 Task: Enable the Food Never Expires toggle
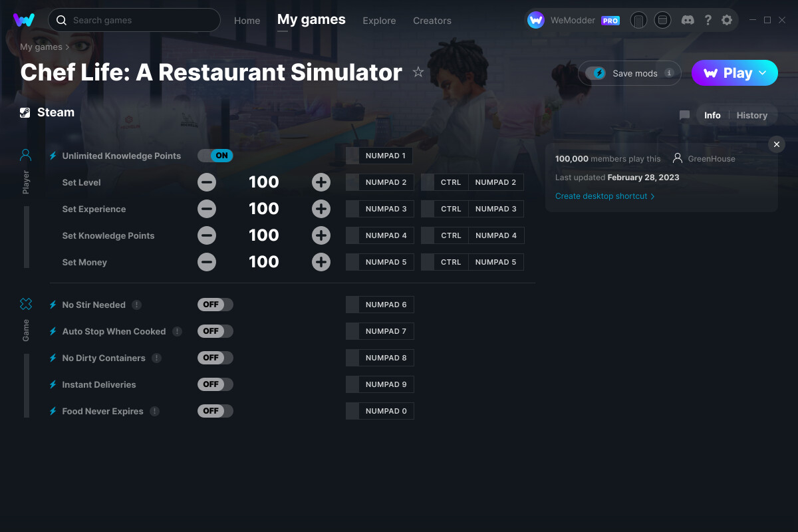click(215, 411)
